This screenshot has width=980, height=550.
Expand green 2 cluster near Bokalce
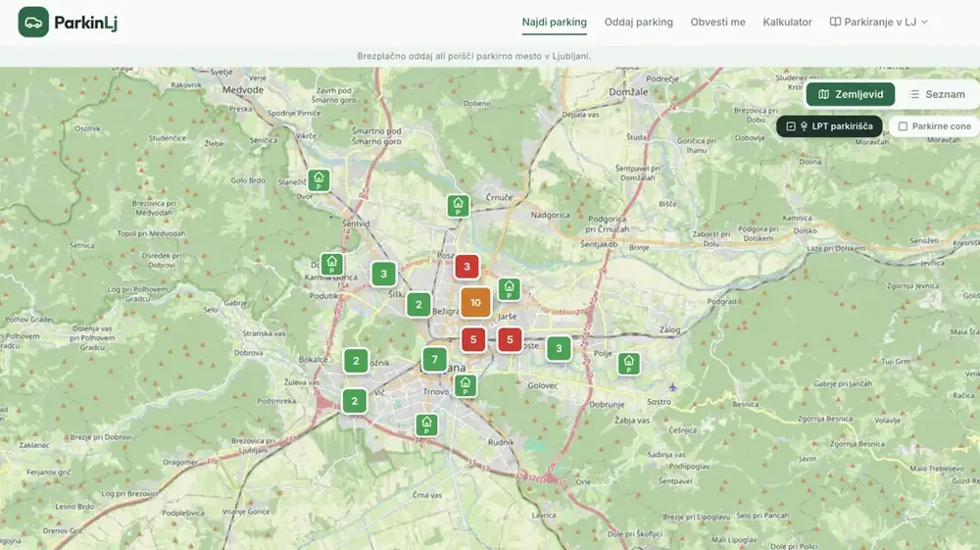coord(357,361)
